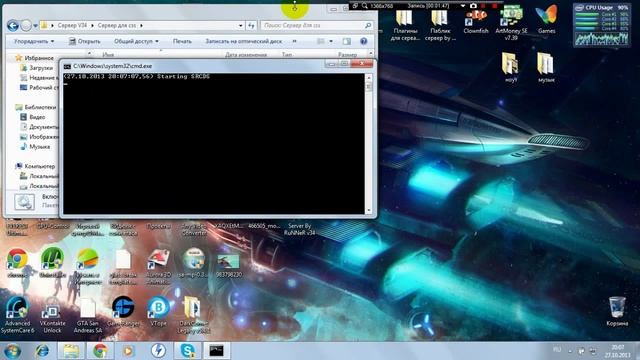The width and height of the screenshot is (640, 360).
Task: Toggle the Explorer preview pane button
Action: [x=347, y=41]
